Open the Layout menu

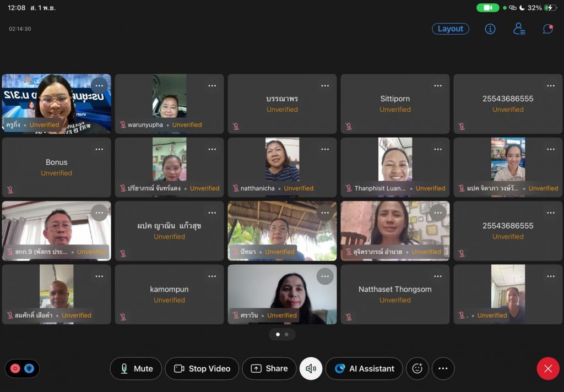point(450,29)
